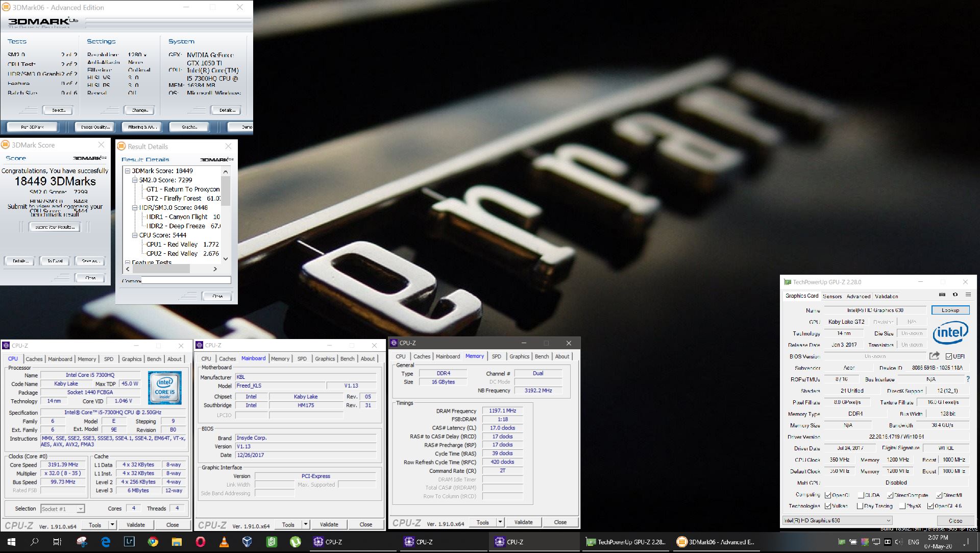Toggle the CUDA checkbox
The width and height of the screenshot is (980, 553).
click(x=861, y=495)
